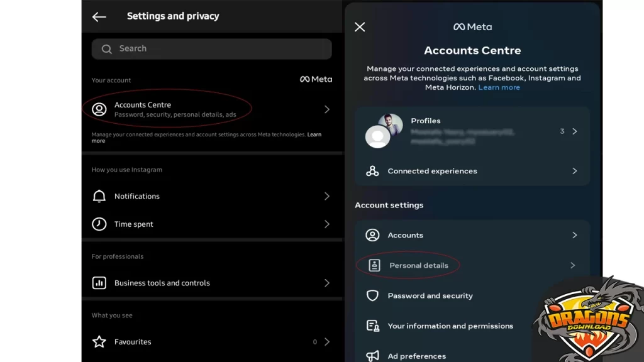The width and height of the screenshot is (644, 362).
Task: Click Learn more link in Settings description
Action: click(314, 134)
